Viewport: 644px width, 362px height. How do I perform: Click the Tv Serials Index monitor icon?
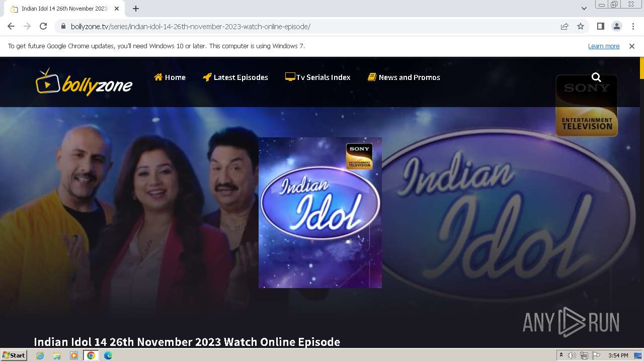(290, 77)
